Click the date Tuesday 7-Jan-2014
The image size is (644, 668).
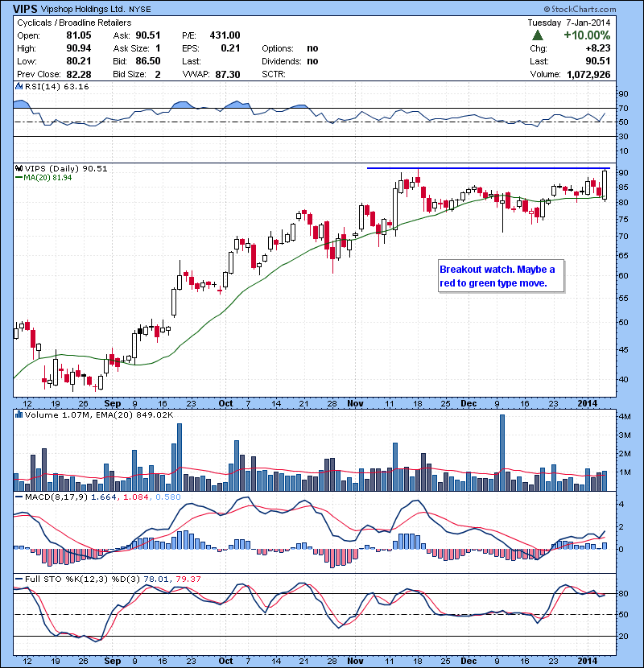coord(568,23)
